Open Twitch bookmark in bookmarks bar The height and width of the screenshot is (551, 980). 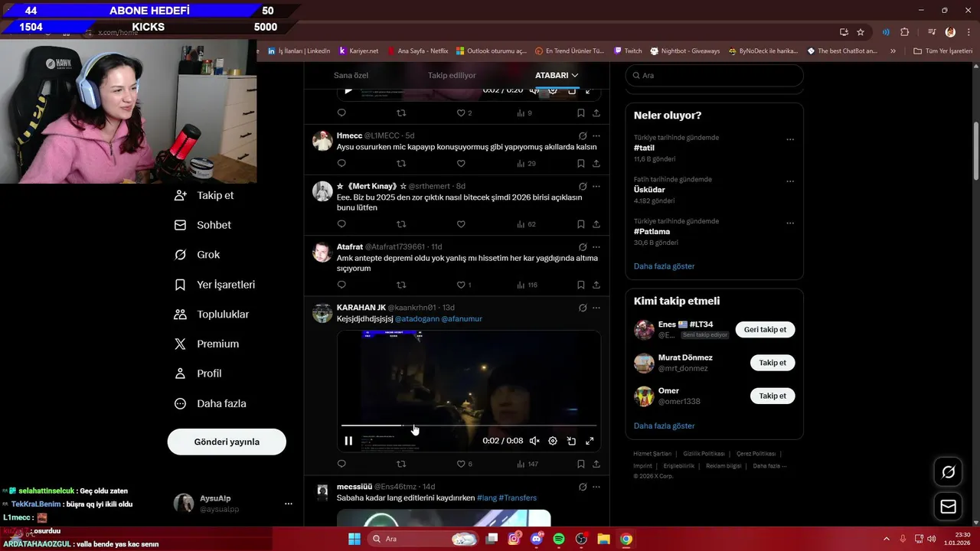[x=628, y=51]
